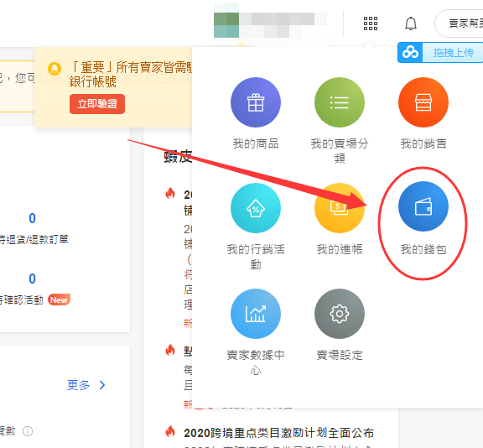The height and width of the screenshot is (448, 483).
Task: Click the 拖拽上传 cloud upload button
Action: tap(440, 52)
